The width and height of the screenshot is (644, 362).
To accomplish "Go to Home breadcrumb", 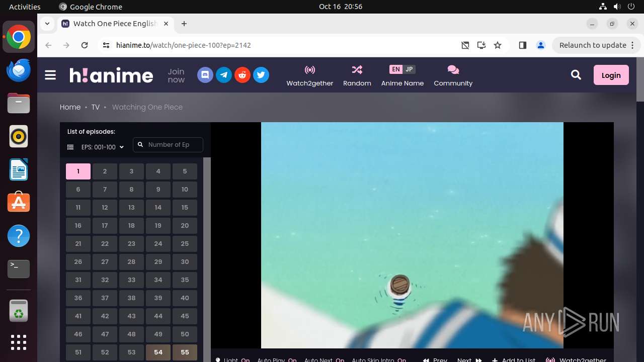I will click(70, 107).
